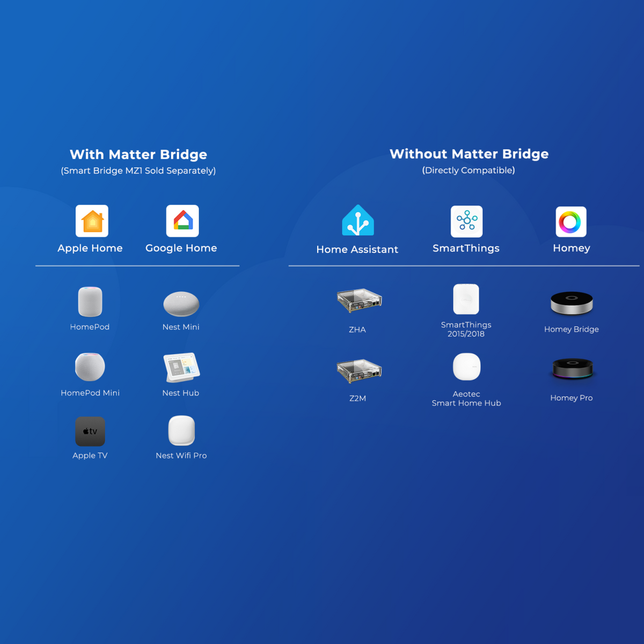644x644 pixels.
Task: Click the 'Without Matter Bridge' heading
Action: click(469, 154)
